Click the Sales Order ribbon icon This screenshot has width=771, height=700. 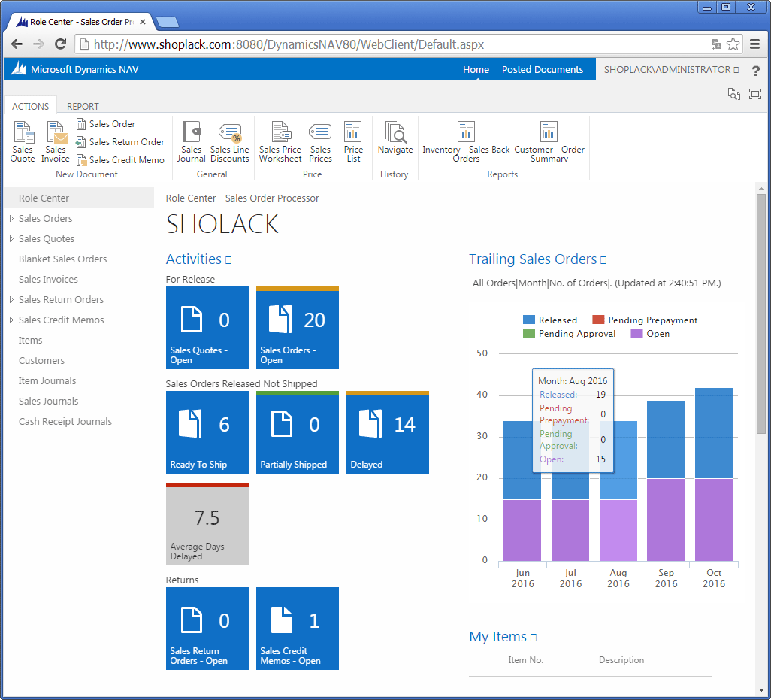[x=81, y=124]
